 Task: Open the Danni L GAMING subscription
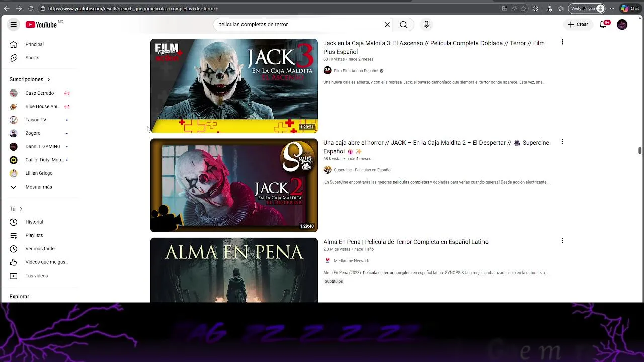click(39, 147)
